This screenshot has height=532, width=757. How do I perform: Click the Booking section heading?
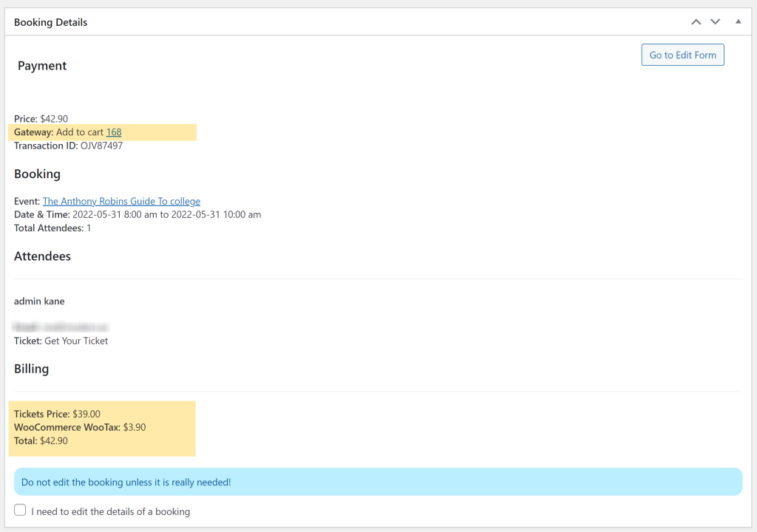click(37, 174)
